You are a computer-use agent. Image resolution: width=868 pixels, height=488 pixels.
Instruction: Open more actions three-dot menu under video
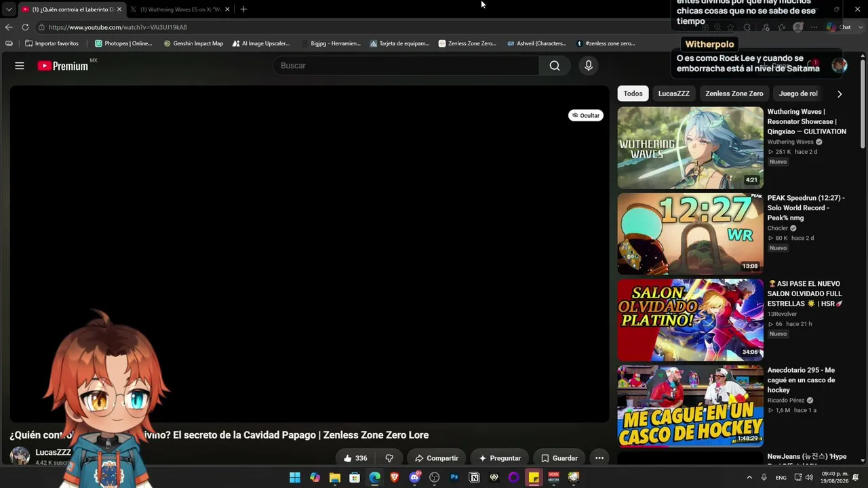point(599,458)
